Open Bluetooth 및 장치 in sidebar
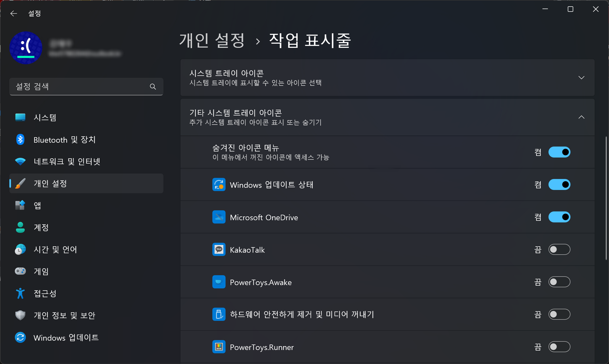Screen dimensions: 609x364 pos(64,140)
